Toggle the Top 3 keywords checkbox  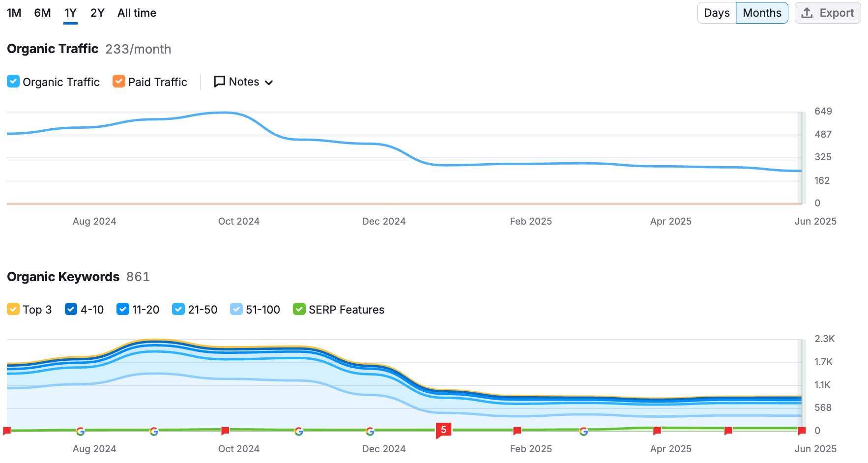tap(13, 309)
